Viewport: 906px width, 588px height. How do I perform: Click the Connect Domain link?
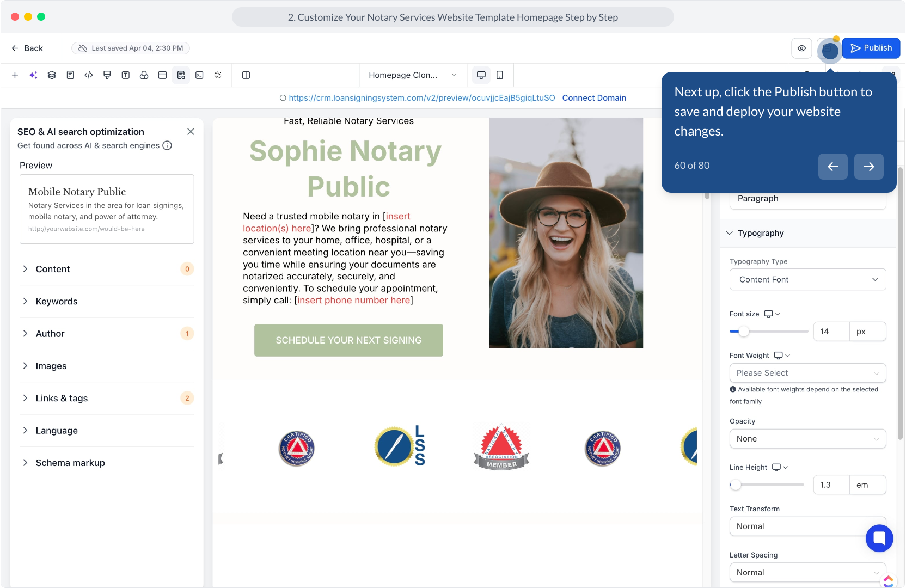594,98
